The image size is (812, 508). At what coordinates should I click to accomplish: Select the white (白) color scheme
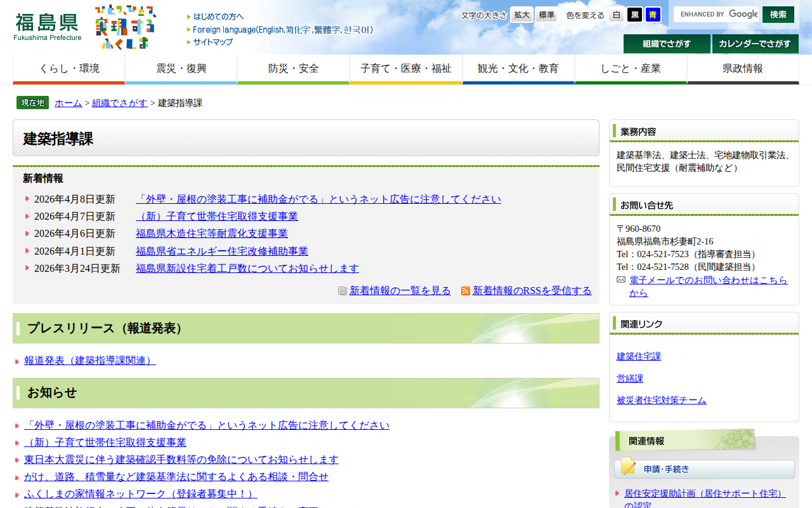[x=617, y=15]
